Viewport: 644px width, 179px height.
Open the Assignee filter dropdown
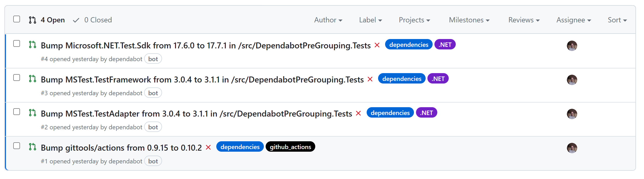pos(574,20)
